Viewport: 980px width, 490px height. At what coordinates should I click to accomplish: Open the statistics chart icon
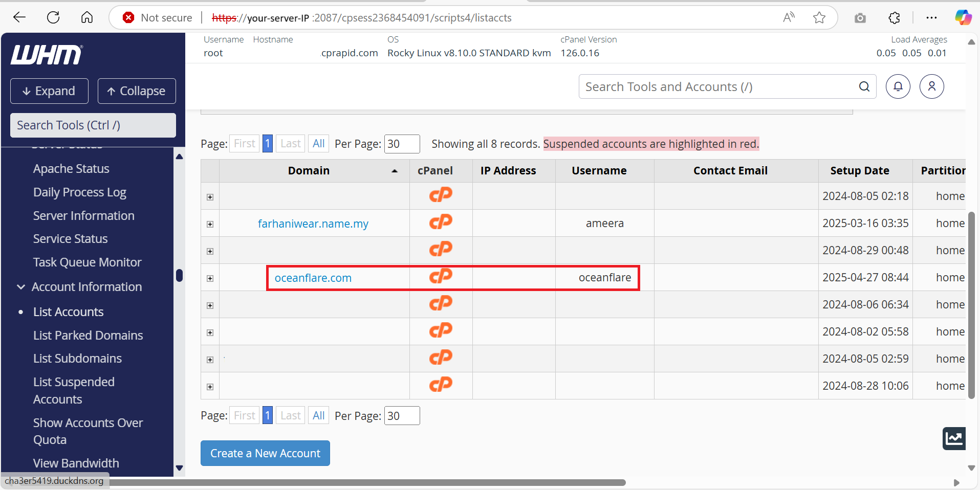point(954,438)
